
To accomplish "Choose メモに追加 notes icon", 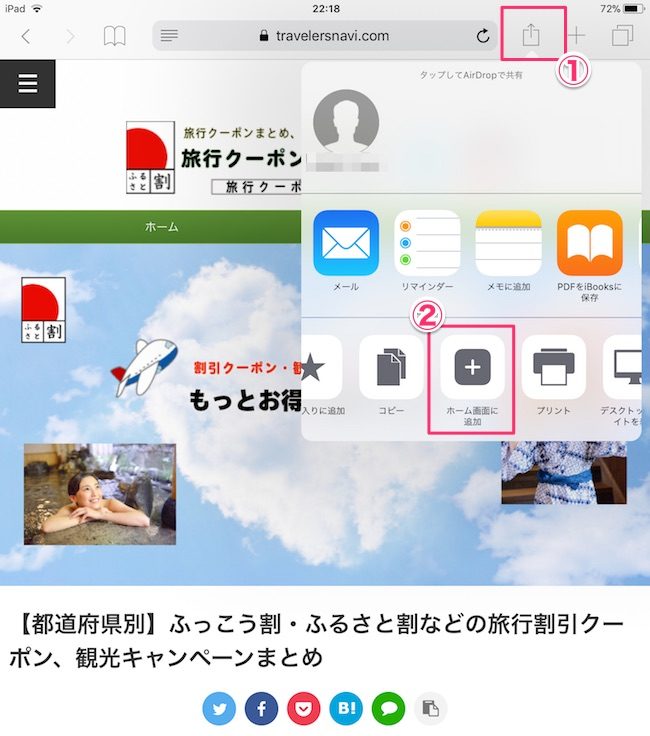I will tap(508, 243).
